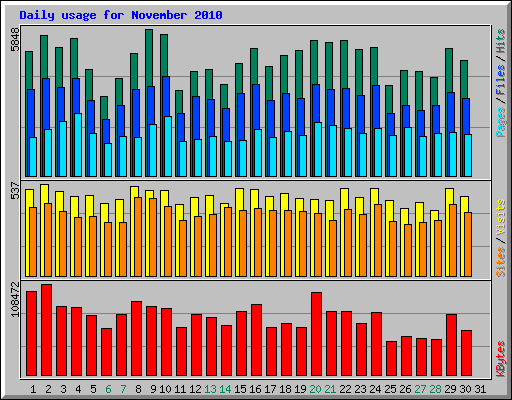Viewport: 512px width, 400px height.
Task: Click the day label '16' on the x-axis
Action: click(x=255, y=389)
